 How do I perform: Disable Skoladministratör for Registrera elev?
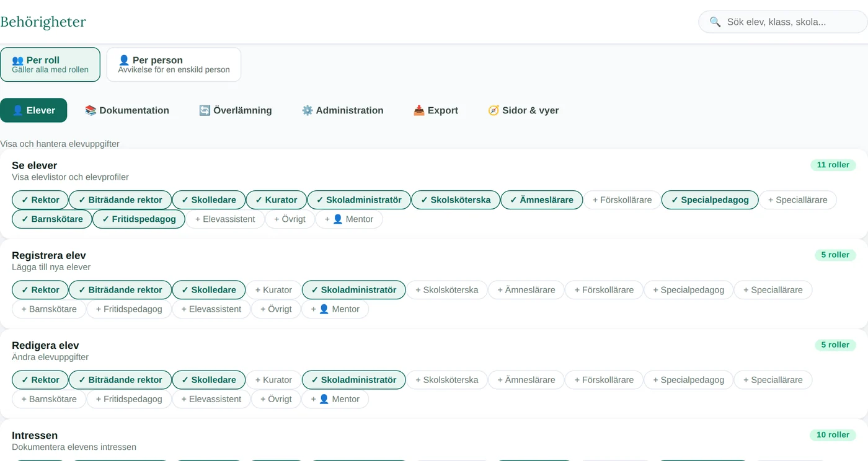pyautogui.click(x=353, y=289)
